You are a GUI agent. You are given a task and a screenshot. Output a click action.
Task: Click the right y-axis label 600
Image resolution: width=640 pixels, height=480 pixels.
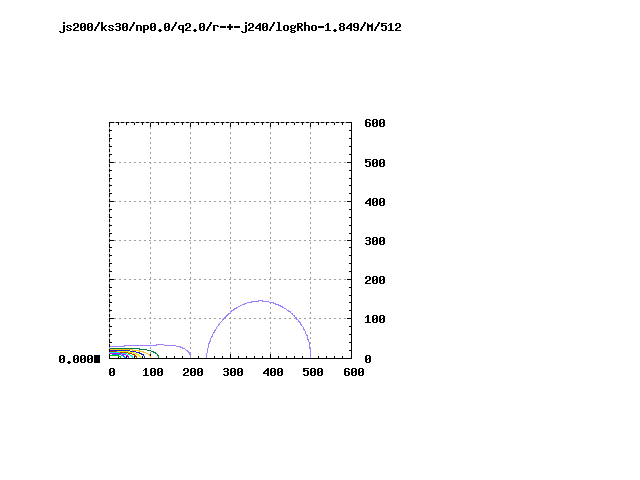click(x=375, y=123)
